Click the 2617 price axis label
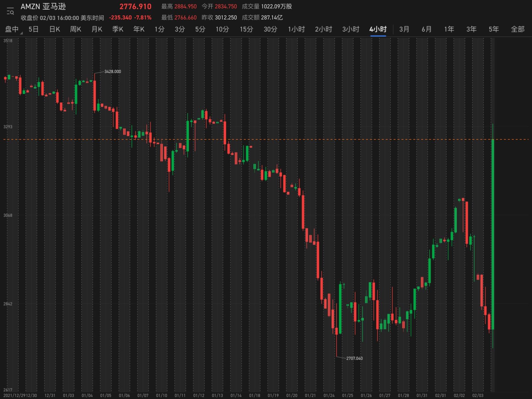The height and width of the screenshot is (399, 532). pyautogui.click(x=8, y=390)
